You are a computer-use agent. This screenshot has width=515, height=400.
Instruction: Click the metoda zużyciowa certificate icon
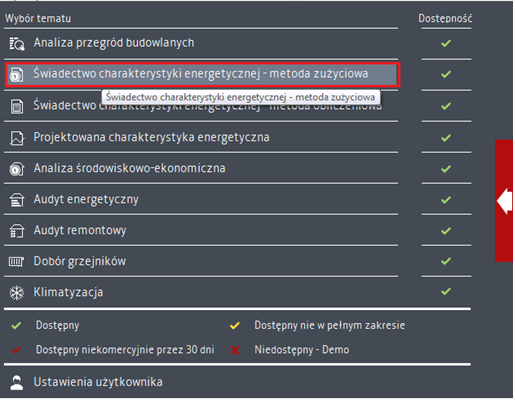coord(16,74)
